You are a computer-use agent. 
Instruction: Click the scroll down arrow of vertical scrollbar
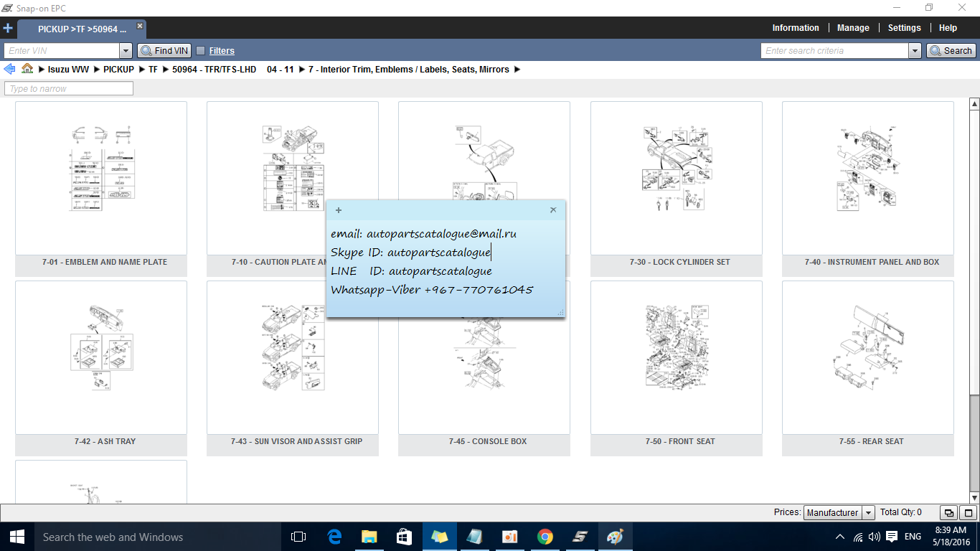click(974, 497)
